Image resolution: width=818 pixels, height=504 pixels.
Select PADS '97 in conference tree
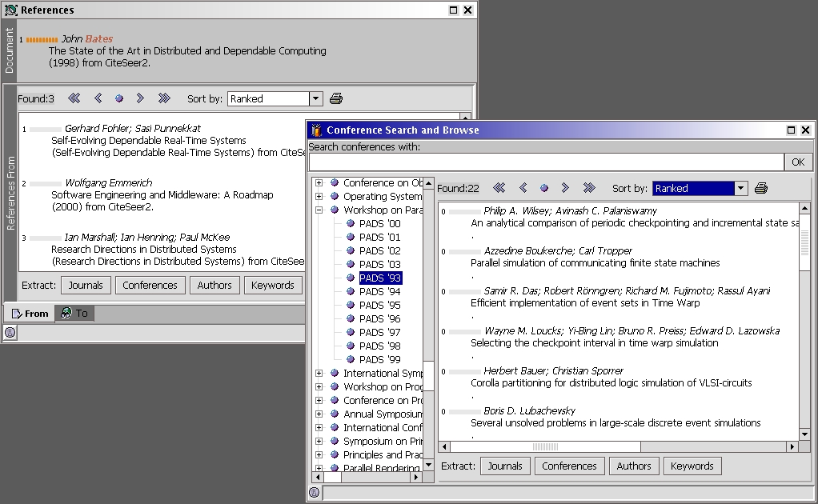(379, 332)
